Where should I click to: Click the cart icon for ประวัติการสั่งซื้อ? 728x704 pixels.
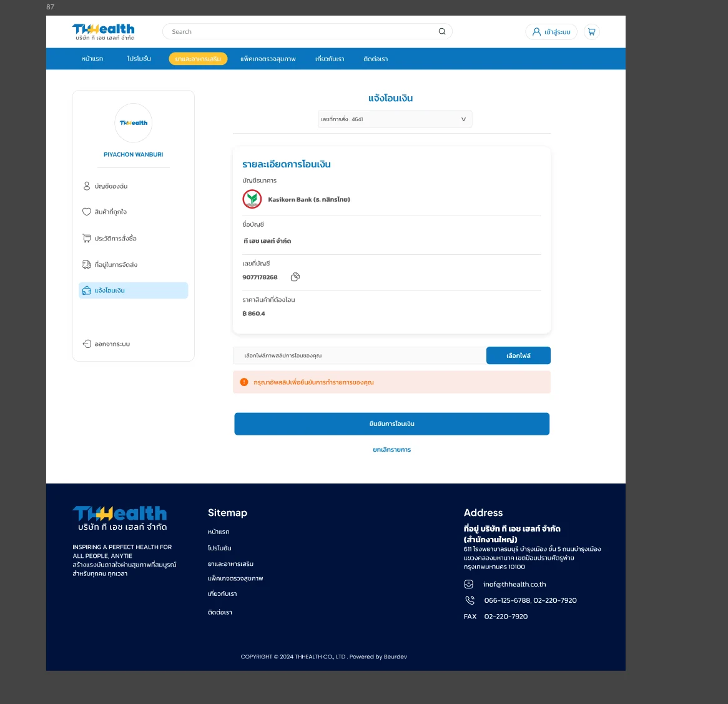tap(86, 238)
